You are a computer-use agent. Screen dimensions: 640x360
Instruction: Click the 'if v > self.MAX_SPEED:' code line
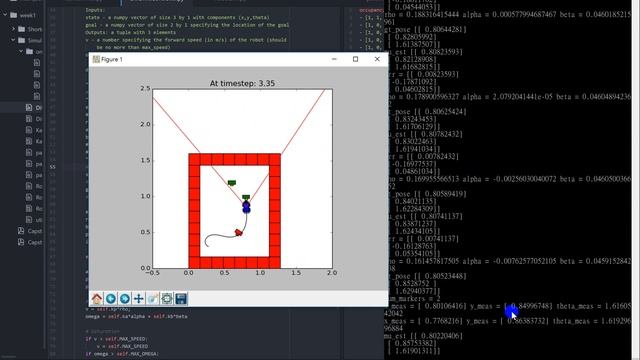click(116, 339)
